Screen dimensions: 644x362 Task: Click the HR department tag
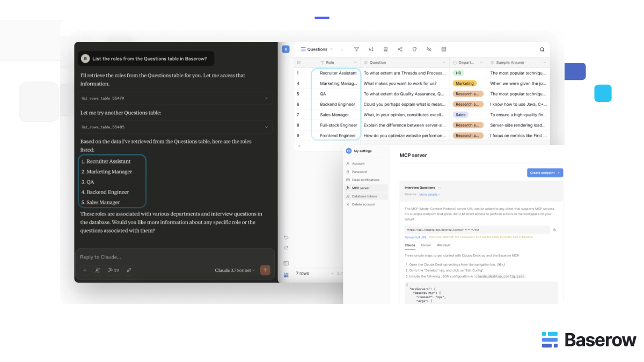[458, 73]
